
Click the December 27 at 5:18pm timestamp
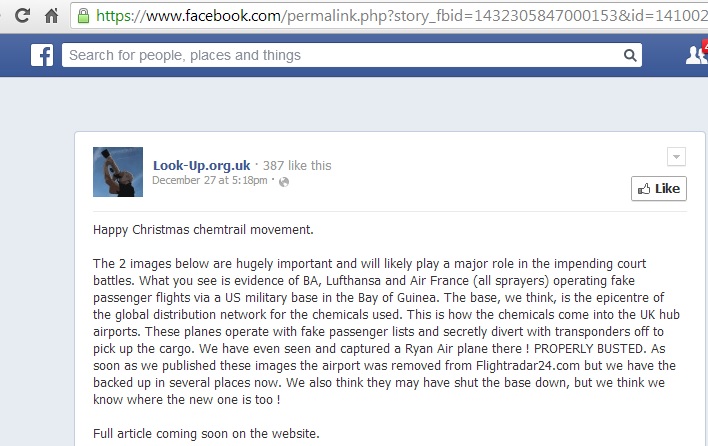tap(209, 180)
